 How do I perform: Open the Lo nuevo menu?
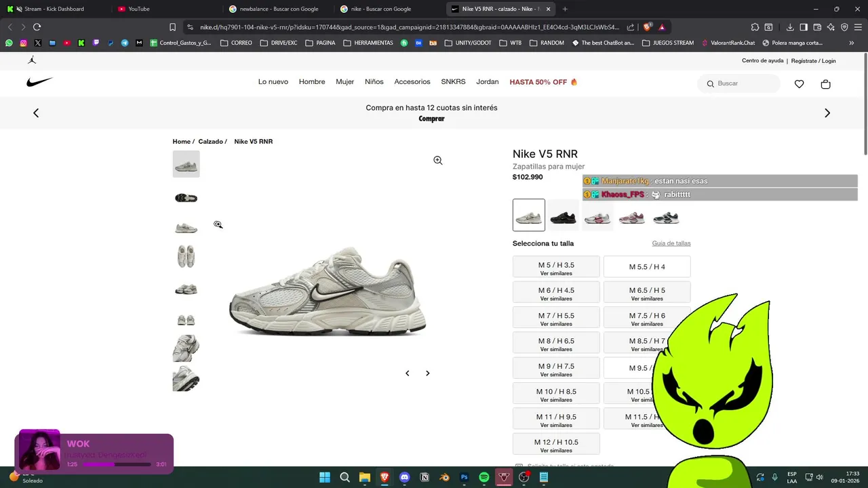click(273, 82)
